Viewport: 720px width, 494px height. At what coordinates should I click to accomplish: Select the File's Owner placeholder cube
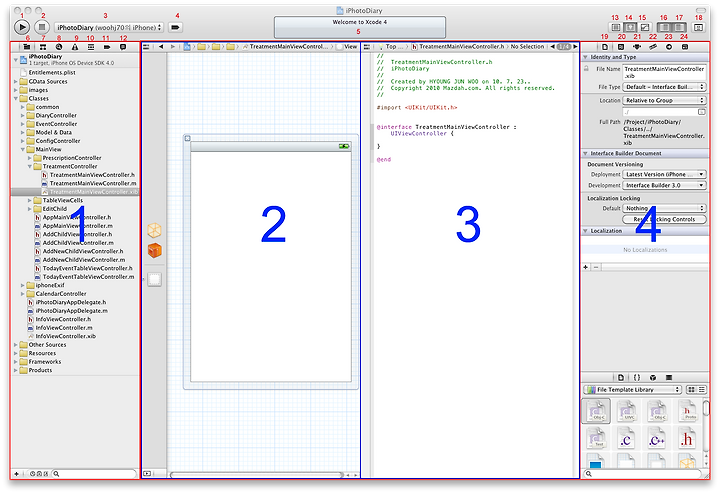pos(155,230)
